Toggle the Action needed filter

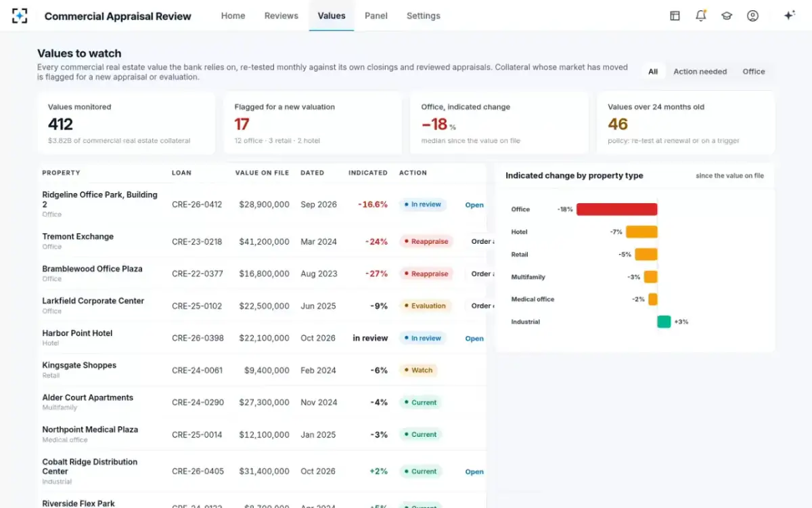[700, 71]
